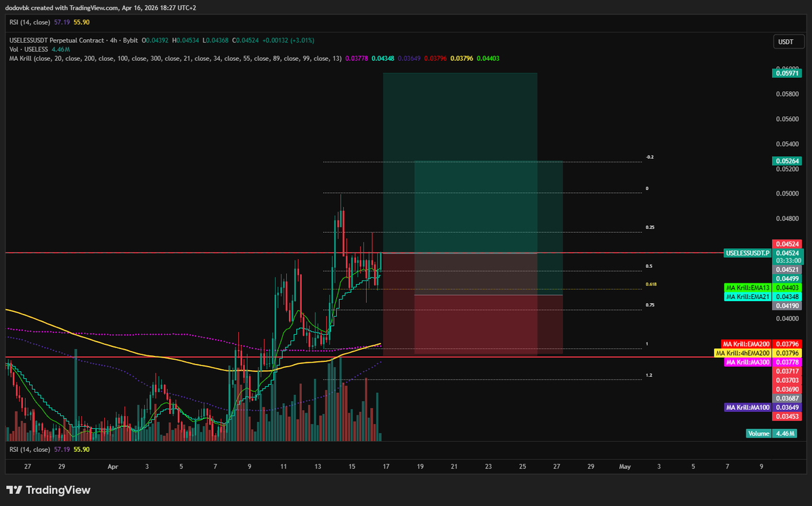
Task: Click the green 0.04499 price label
Action: [x=786, y=278]
